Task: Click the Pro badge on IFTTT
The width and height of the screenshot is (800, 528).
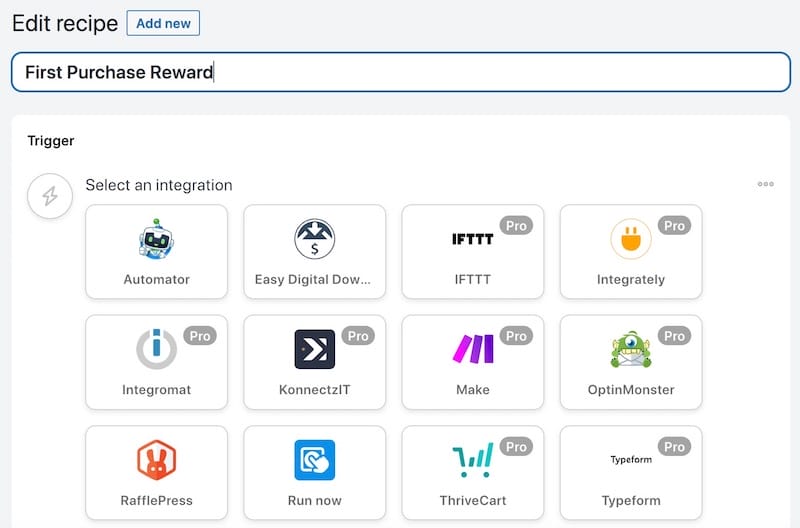Action: click(x=516, y=226)
